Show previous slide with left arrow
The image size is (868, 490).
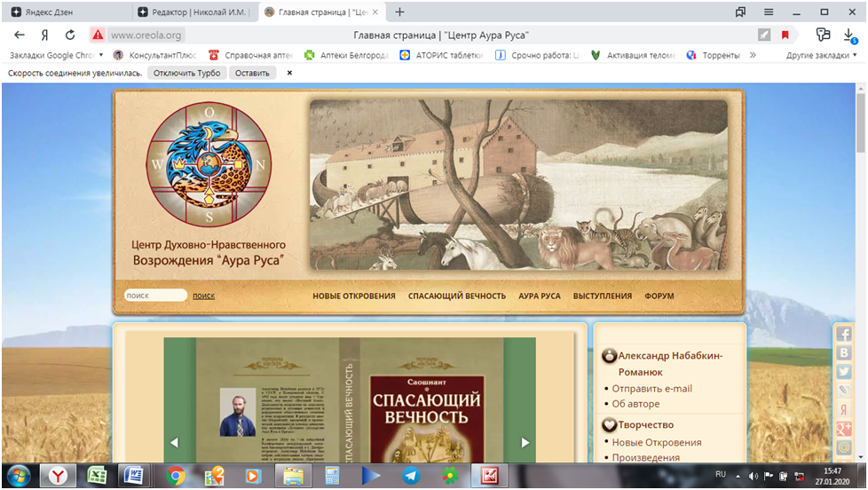[x=174, y=442]
